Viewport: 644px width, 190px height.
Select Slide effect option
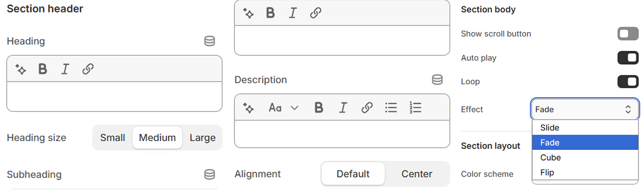(x=550, y=128)
